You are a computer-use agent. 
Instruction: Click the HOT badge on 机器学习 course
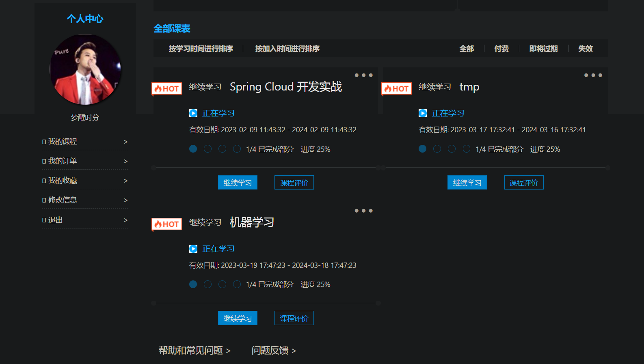point(166,224)
